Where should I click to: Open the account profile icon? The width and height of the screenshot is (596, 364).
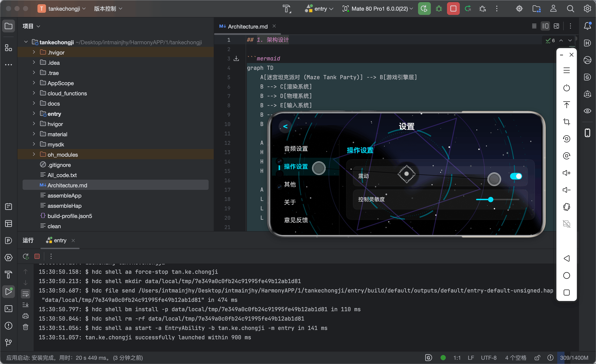[x=553, y=9]
